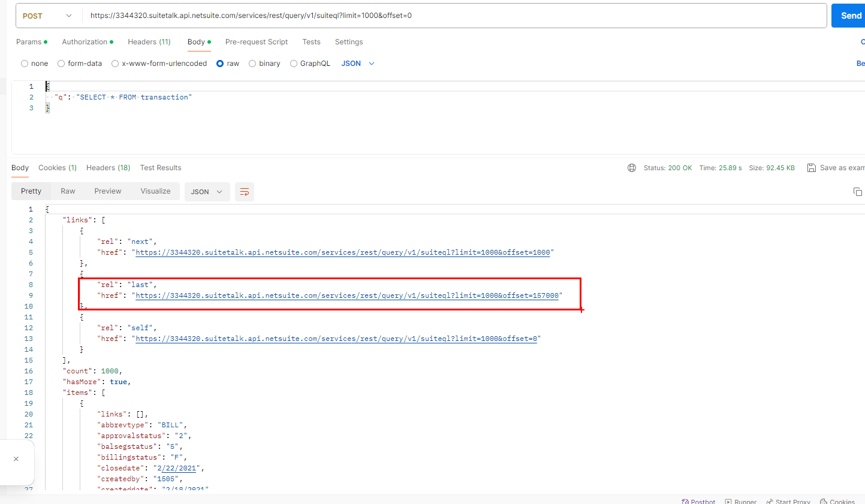
Task: Choose binary body type
Action: coord(264,64)
